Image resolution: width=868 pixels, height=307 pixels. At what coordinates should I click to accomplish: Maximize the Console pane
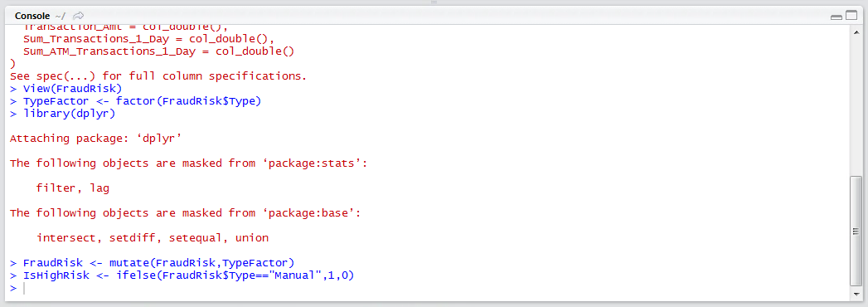(x=850, y=16)
